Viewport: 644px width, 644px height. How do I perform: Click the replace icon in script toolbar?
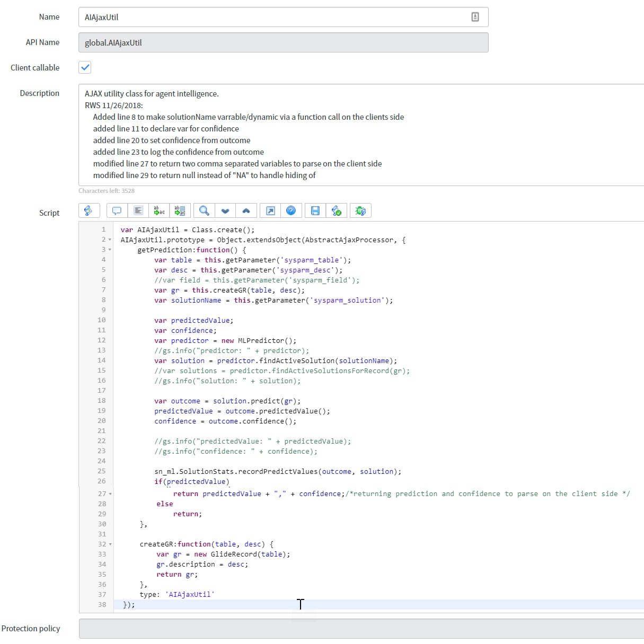tap(159, 210)
